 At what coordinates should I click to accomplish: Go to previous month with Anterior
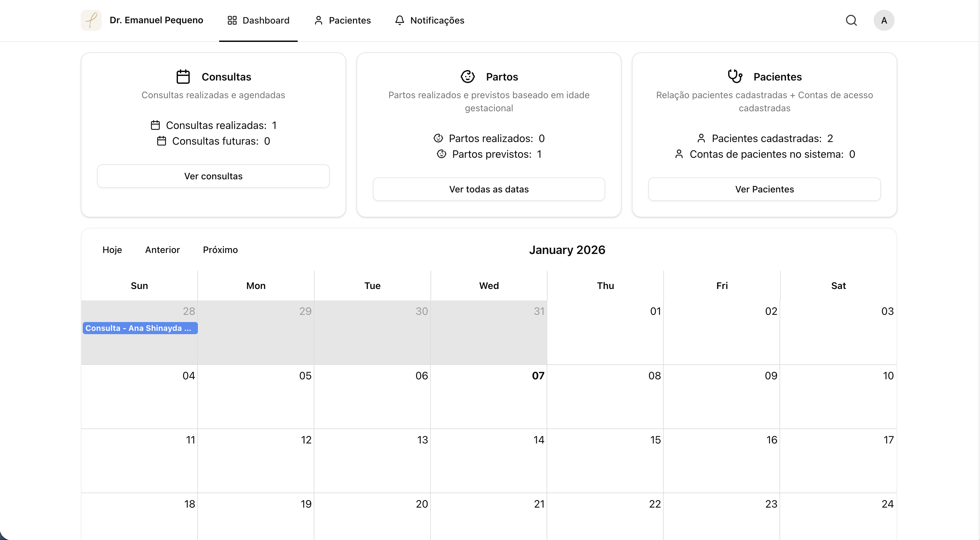pos(163,250)
